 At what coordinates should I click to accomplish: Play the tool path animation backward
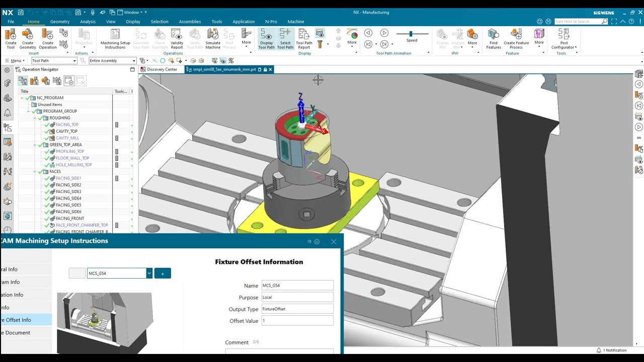click(x=368, y=33)
